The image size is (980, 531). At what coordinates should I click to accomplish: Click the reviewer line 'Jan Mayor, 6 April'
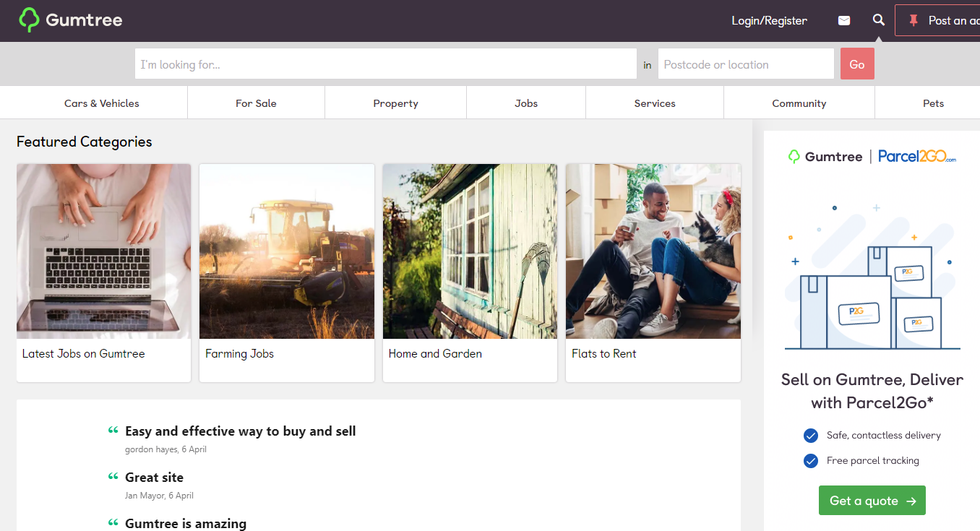pos(159,496)
